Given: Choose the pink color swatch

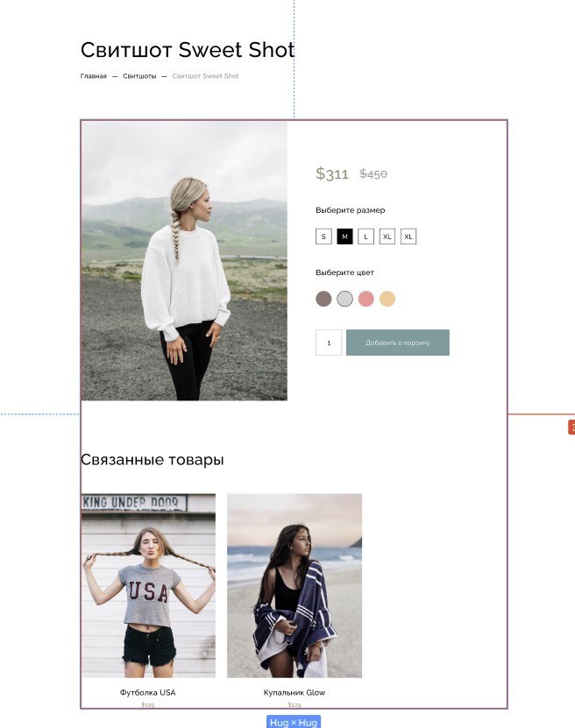Looking at the screenshot, I should click(366, 299).
